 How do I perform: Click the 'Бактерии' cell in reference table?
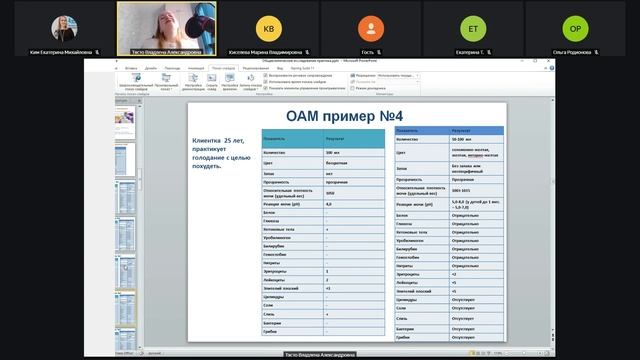pyautogui.click(x=422, y=329)
